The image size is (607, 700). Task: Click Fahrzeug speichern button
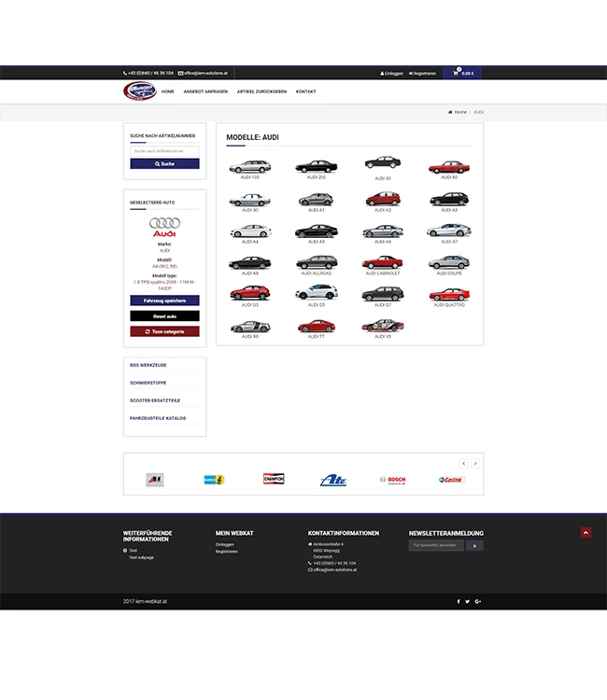[x=164, y=301]
